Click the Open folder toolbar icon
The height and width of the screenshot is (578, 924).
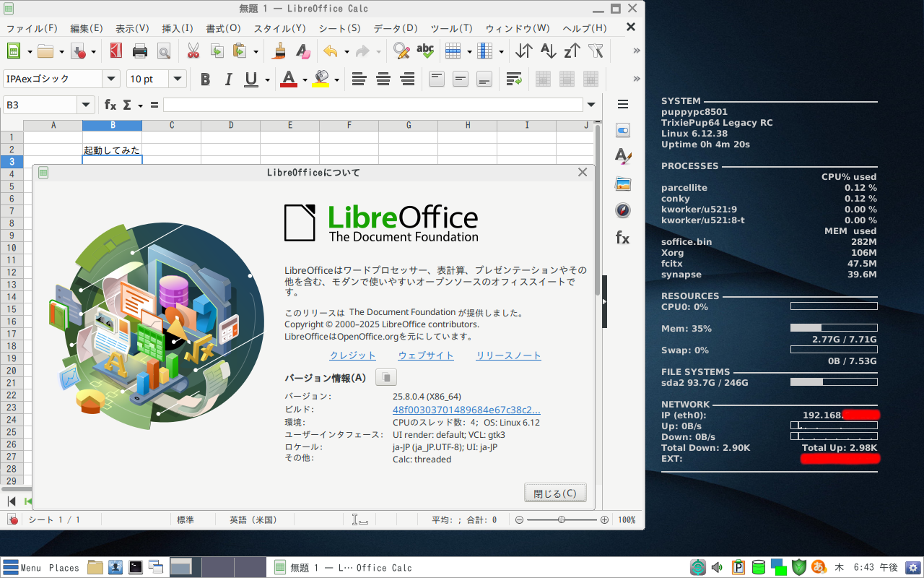(x=45, y=51)
